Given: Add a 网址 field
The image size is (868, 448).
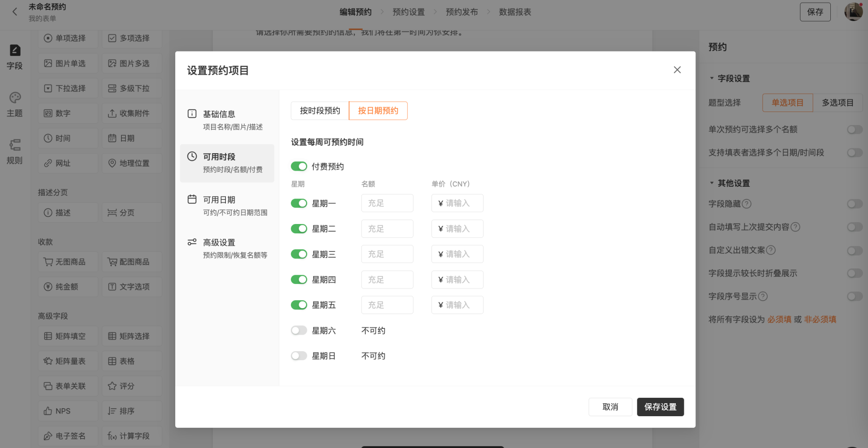Looking at the screenshot, I should pyautogui.click(x=68, y=164).
